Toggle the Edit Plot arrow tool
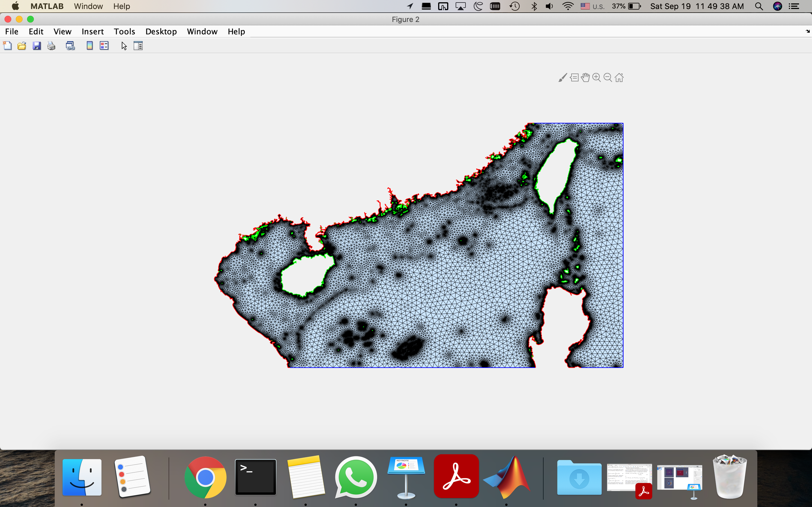Viewport: 812px width, 507px height. [x=124, y=46]
